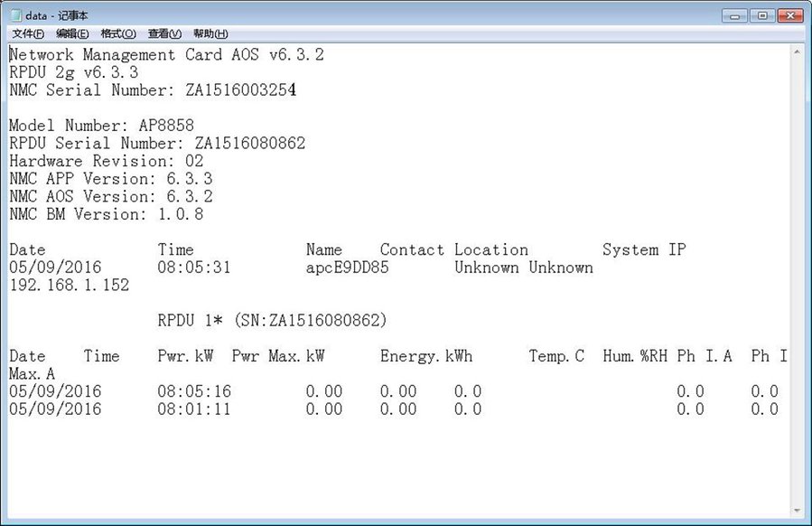Click the RPDU 1* serial number line
Image resolution: width=812 pixels, height=526 pixels.
click(272, 321)
